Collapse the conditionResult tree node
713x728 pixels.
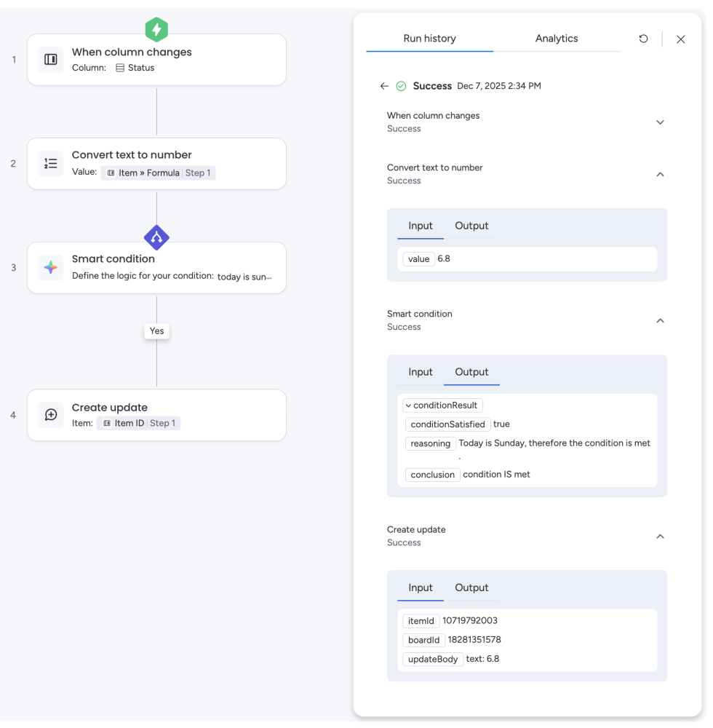[x=409, y=405]
